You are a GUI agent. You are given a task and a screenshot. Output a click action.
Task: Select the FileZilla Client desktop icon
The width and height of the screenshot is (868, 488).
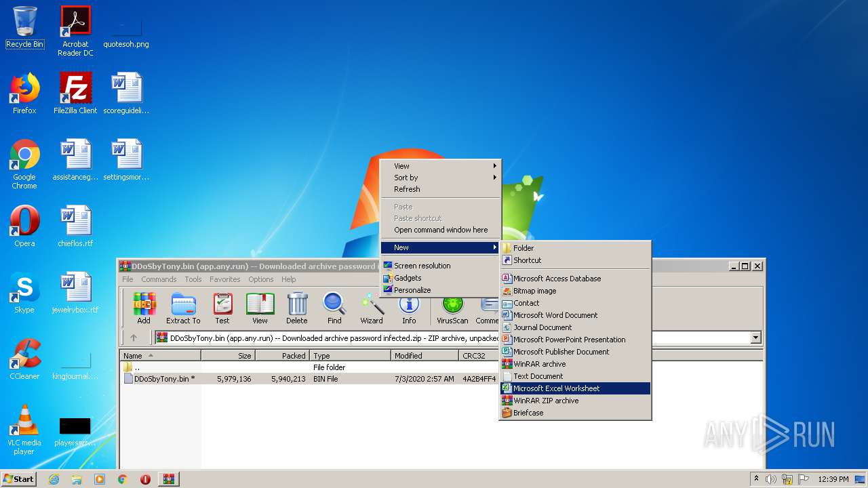point(75,94)
